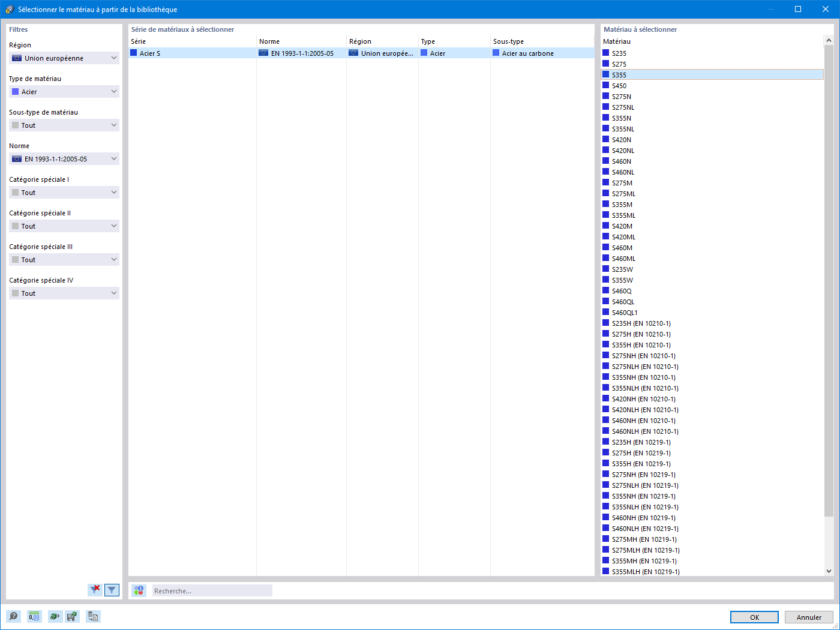Open Catégorie spéciale III dropdown
The image size is (840, 630).
click(x=64, y=260)
